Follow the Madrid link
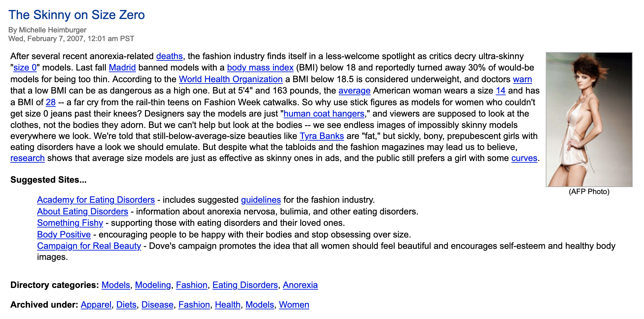Screen dimensions: 644x319 point(122,67)
